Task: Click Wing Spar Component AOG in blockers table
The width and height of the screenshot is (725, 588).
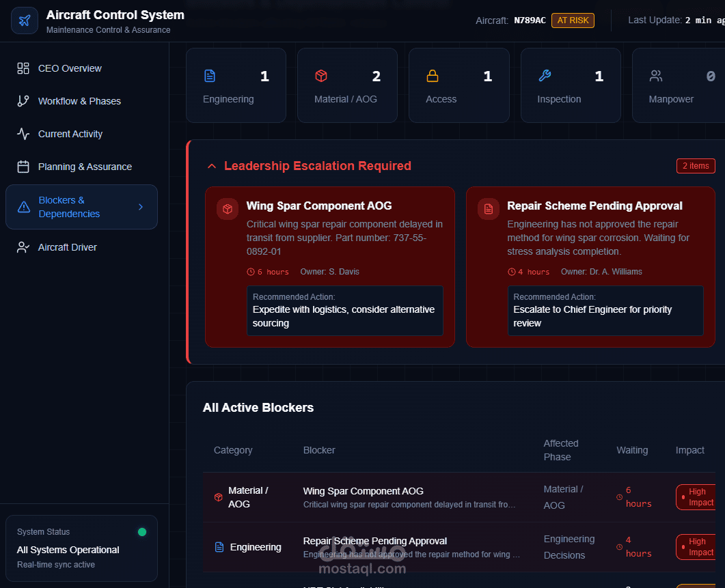Action: 364,491
